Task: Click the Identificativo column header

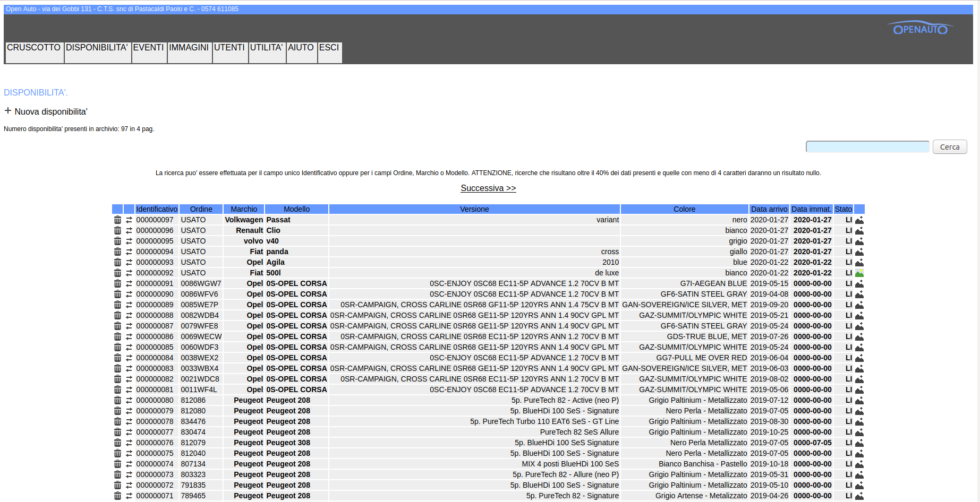Action: pos(157,209)
